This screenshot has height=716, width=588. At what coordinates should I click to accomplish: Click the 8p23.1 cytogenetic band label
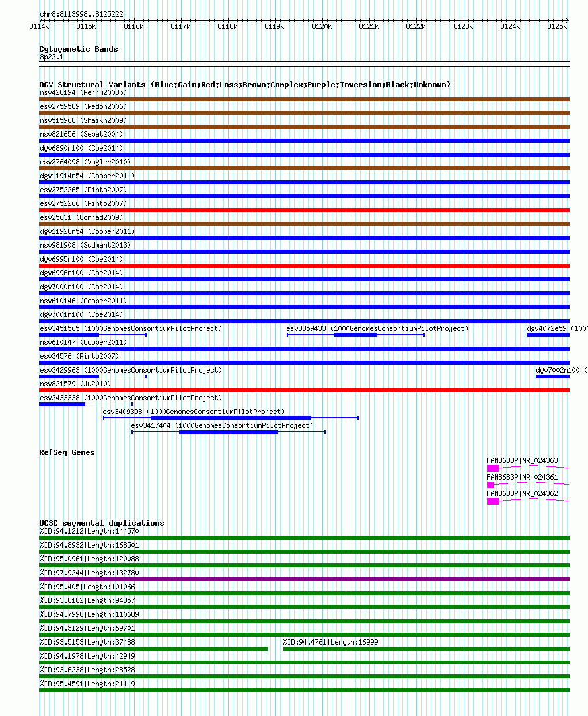(x=52, y=57)
